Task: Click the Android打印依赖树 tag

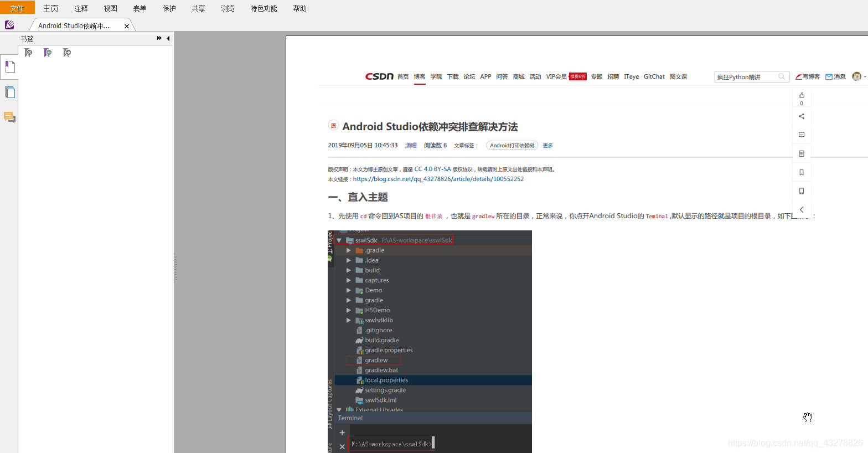Action: tap(512, 146)
